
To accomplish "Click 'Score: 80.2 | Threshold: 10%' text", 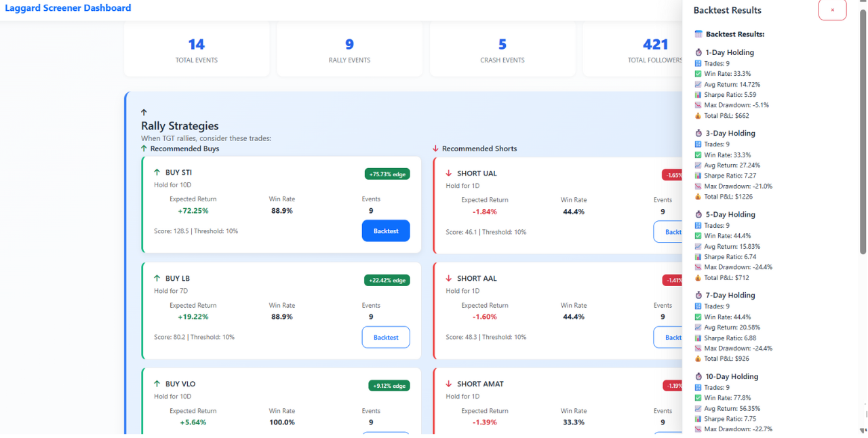I will click(x=194, y=337).
